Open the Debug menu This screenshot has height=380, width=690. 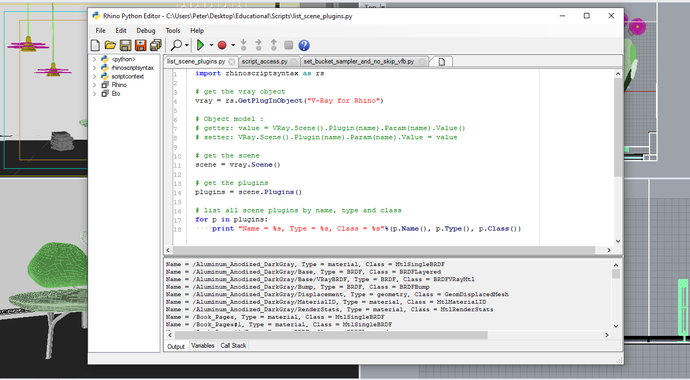pos(146,31)
